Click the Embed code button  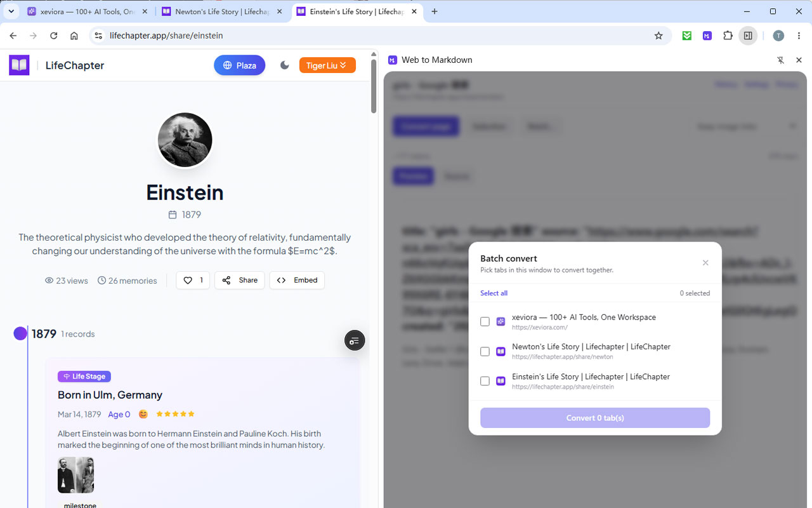(x=297, y=280)
